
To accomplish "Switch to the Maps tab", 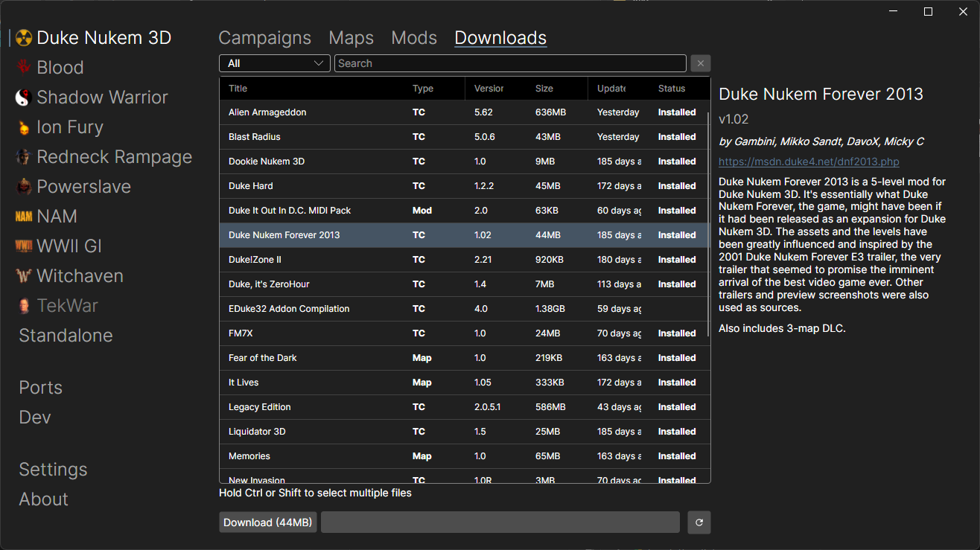I will coord(351,38).
